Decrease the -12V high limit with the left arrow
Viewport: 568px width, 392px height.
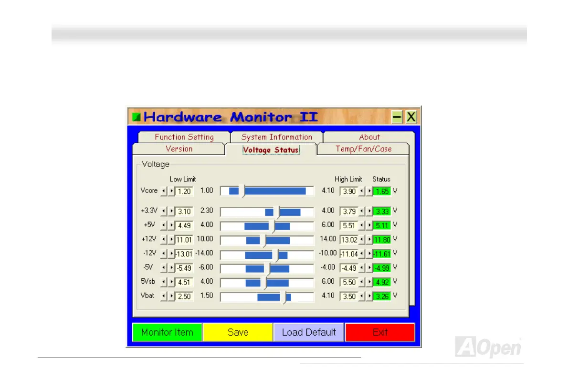click(361, 254)
